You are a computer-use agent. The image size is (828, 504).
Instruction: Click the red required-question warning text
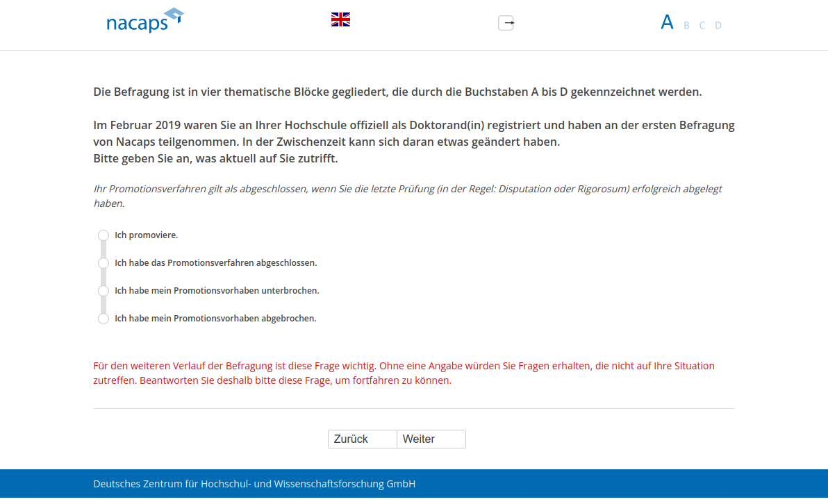pos(404,373)
